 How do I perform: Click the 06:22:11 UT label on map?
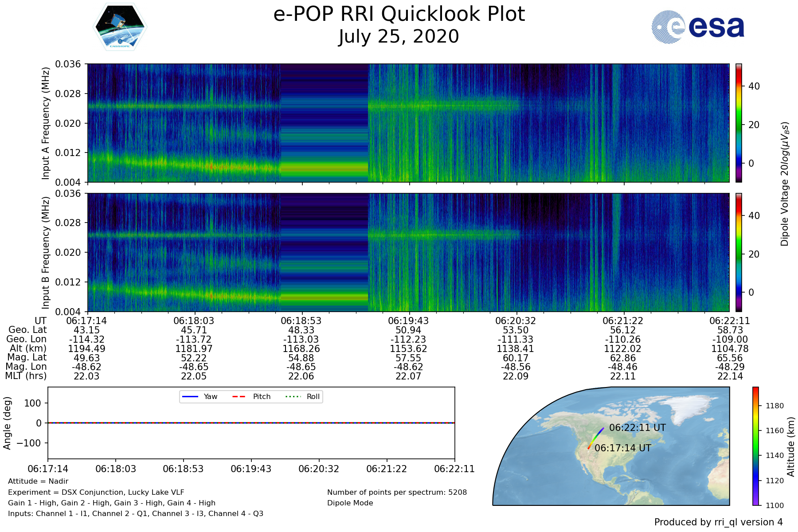[637, 428]
